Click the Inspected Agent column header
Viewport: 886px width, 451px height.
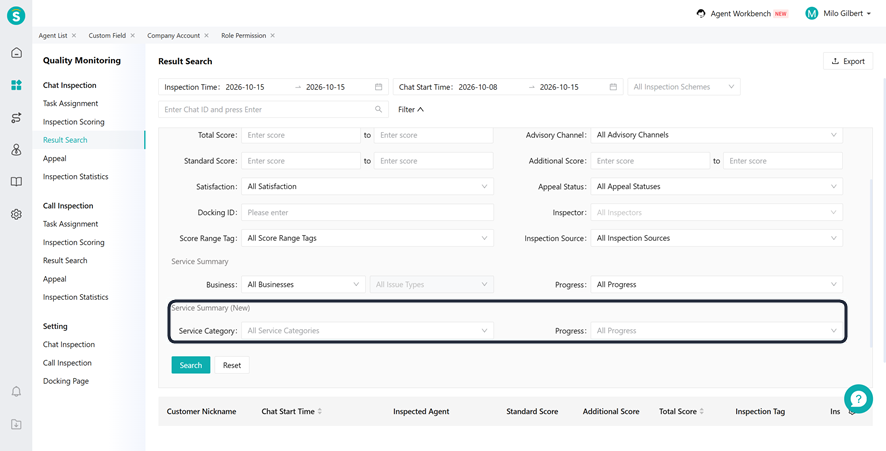[x=421, y=411]
